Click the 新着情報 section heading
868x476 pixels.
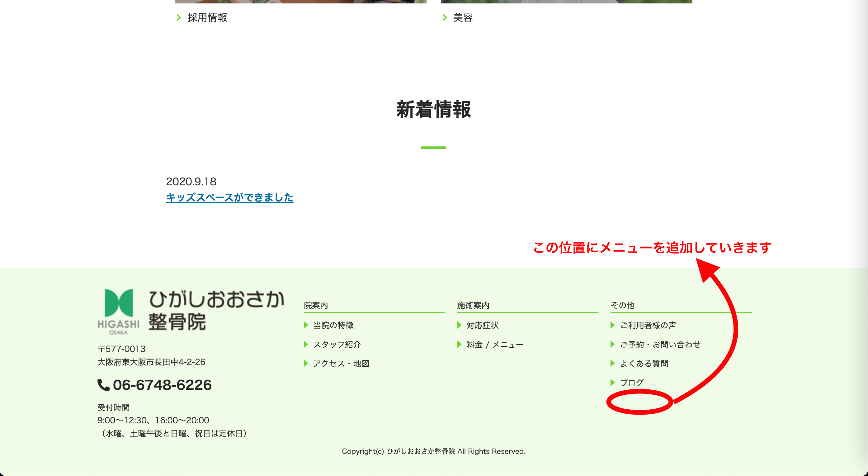(x=433, y=110)
